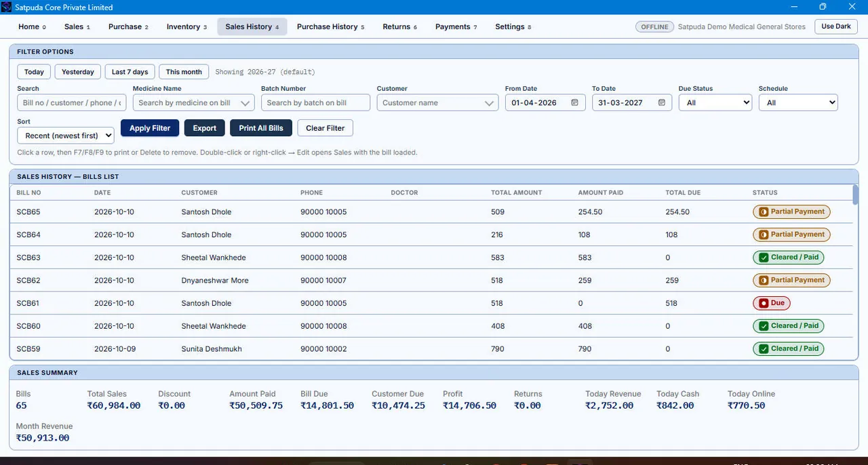
Task: Open the Schedule dropdown
Action: point(798,103)
